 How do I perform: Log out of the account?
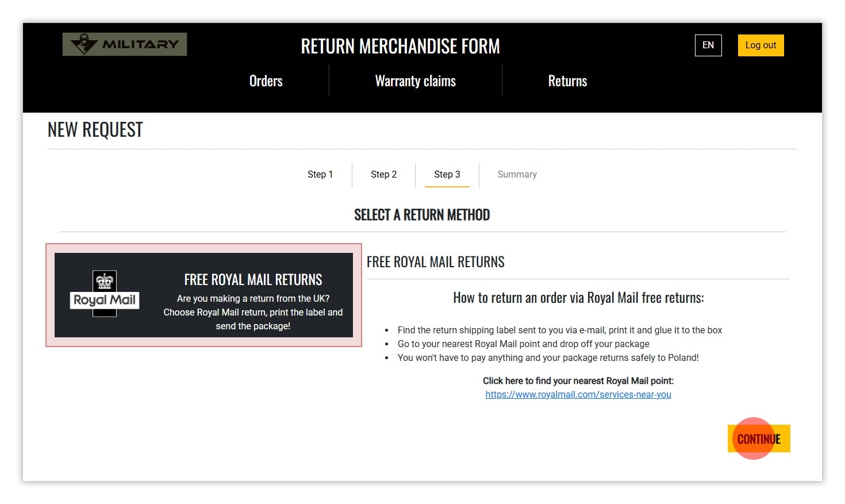[760, 45]
